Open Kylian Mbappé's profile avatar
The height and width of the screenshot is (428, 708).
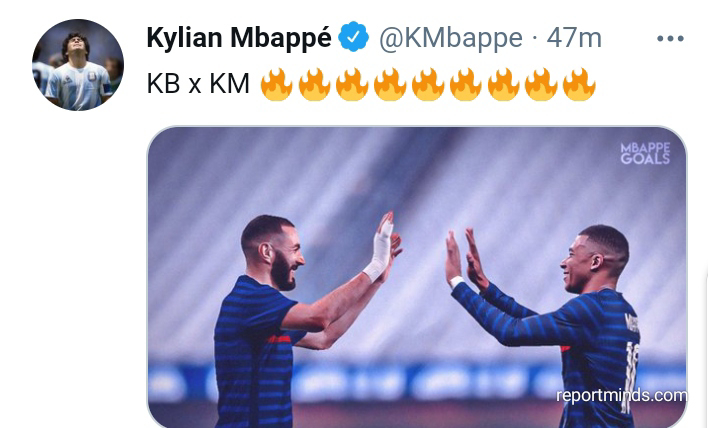click(x=78, y=65)
